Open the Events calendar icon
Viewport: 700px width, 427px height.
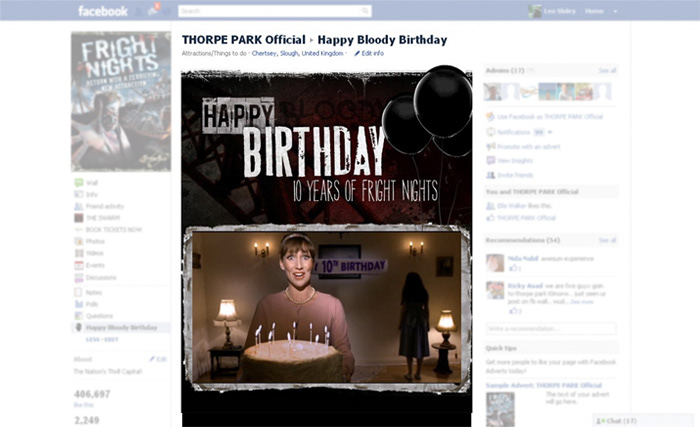tap(79, 265)
